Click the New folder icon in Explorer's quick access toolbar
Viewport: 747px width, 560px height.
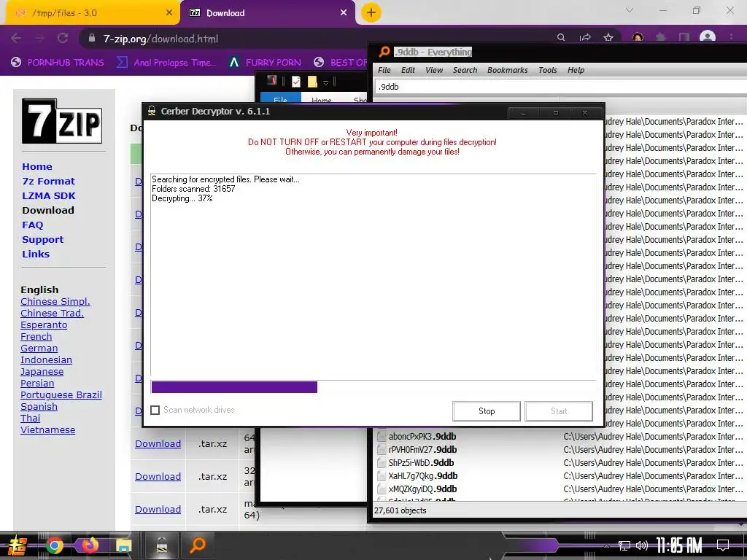[312, 82]
